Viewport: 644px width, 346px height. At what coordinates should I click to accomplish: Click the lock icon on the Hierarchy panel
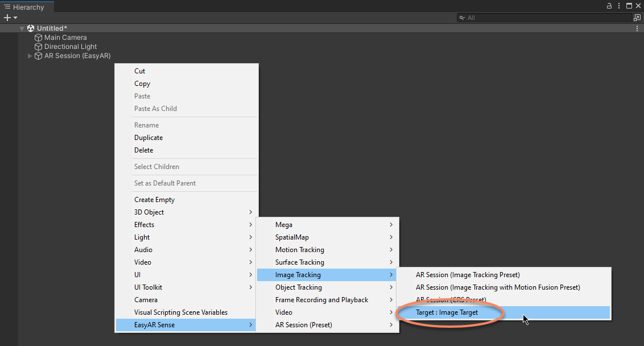click(x=609, y=6)
